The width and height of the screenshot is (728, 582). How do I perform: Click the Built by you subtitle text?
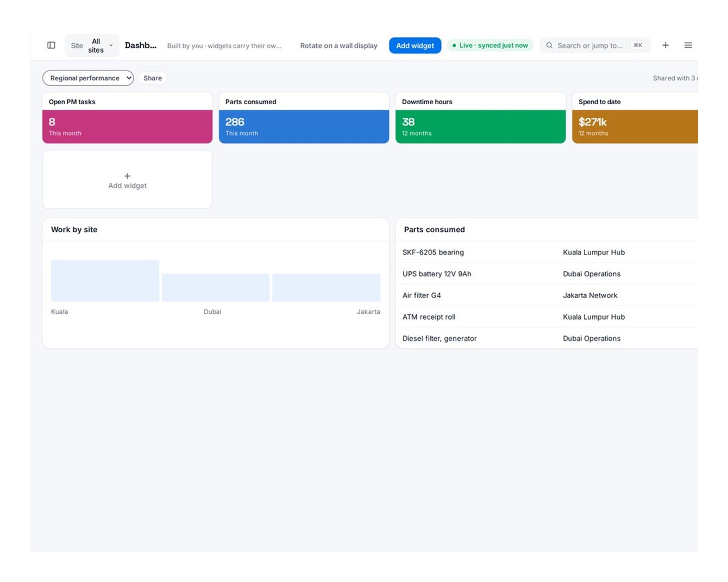click(224, 46)
